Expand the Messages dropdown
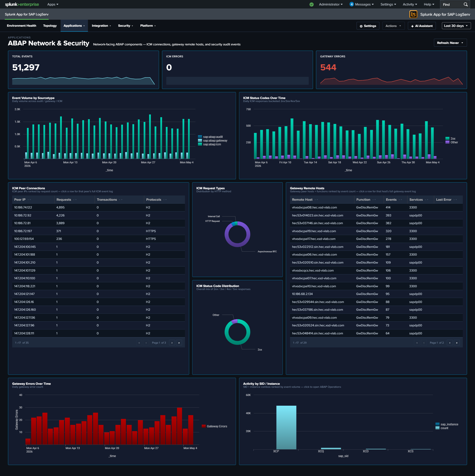The image size is (475, 476). (364, 4)
